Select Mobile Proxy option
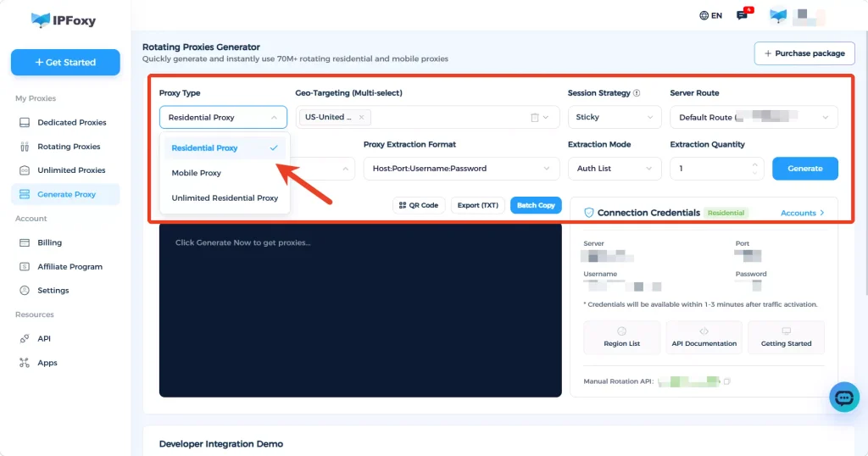The width and height of the screenshot is (868, 456). pyautogui.click(x=224, y=173)
